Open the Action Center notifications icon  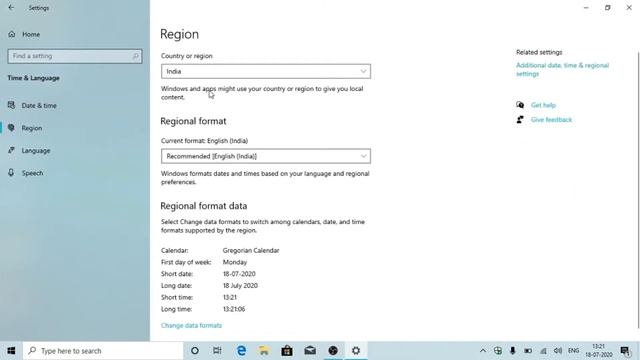625,351
